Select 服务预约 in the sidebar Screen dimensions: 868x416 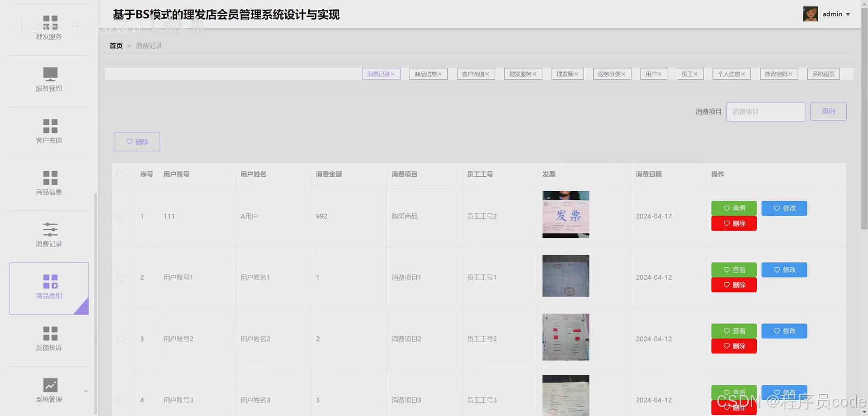coord(49,80)
